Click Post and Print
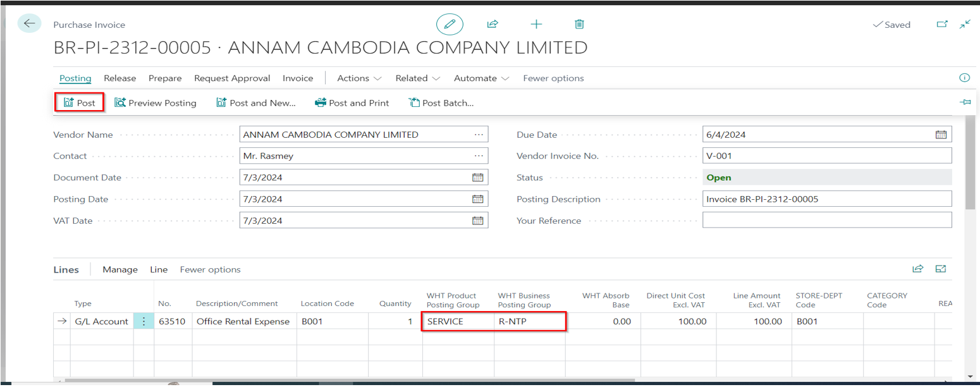980x387 pixels. click(352, 102)
